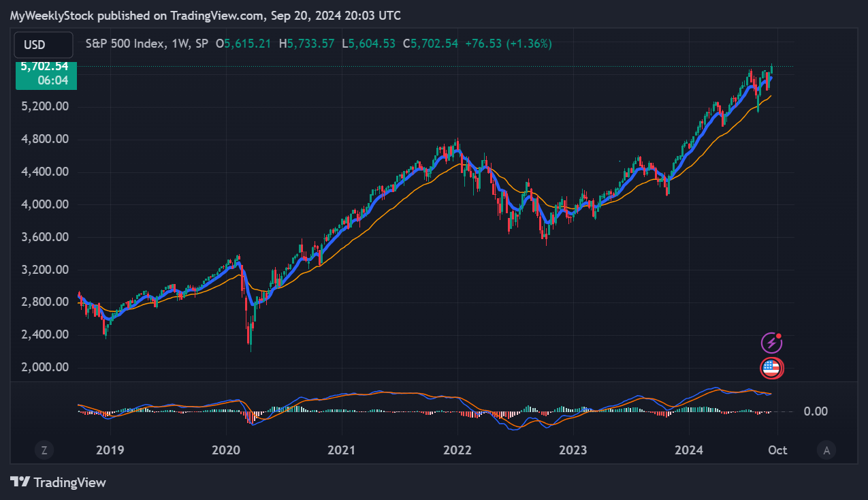Click the 2,800.00 price axis label
This screenshot has width=868, height=500.
tap(44, 302)
